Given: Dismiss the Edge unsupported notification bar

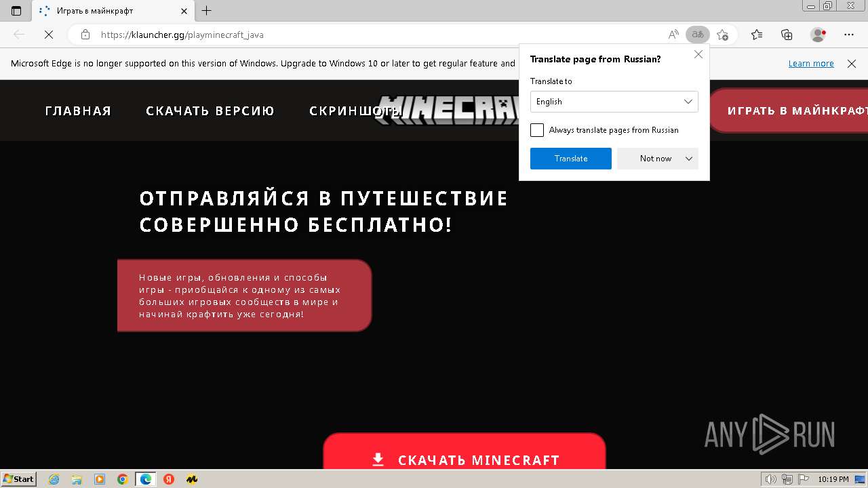Looking at the screenshot, I should [852, 64].
